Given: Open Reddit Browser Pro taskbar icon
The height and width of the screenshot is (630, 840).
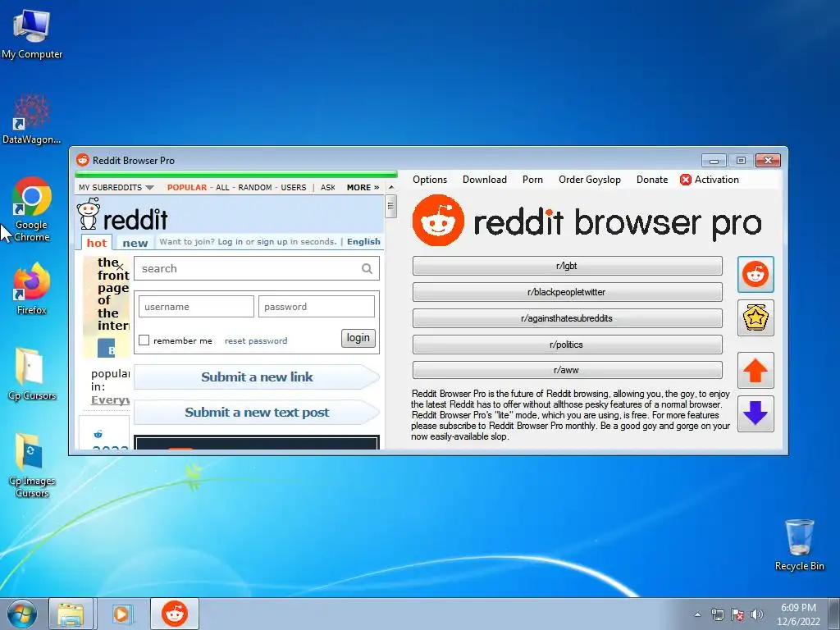Looking at the screenshot, I should pyautogui.click(x=175, y=614).
